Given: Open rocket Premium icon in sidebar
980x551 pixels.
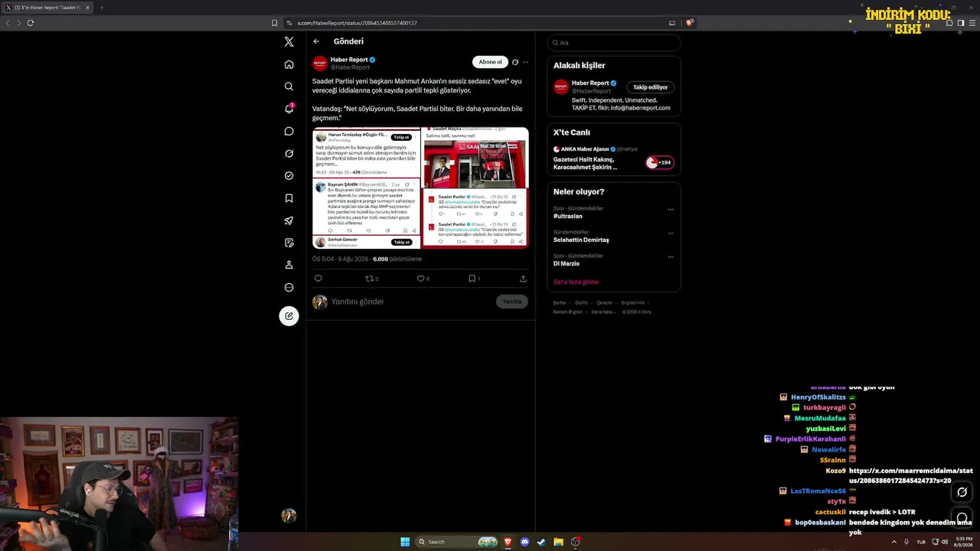Looking at the screenshot, I should point(289,220).
